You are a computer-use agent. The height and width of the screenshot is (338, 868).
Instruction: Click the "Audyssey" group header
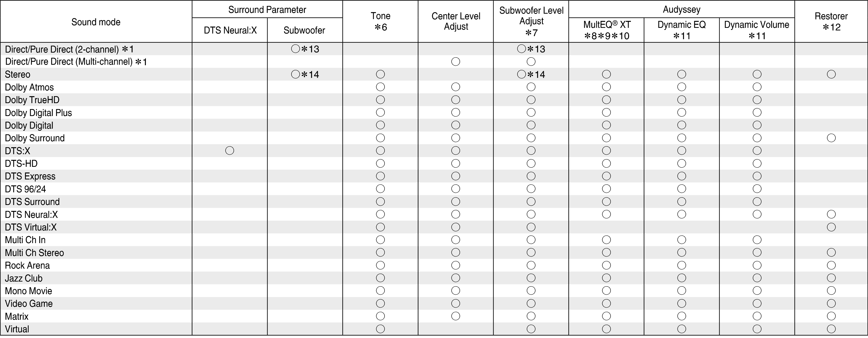pos(681,10)
